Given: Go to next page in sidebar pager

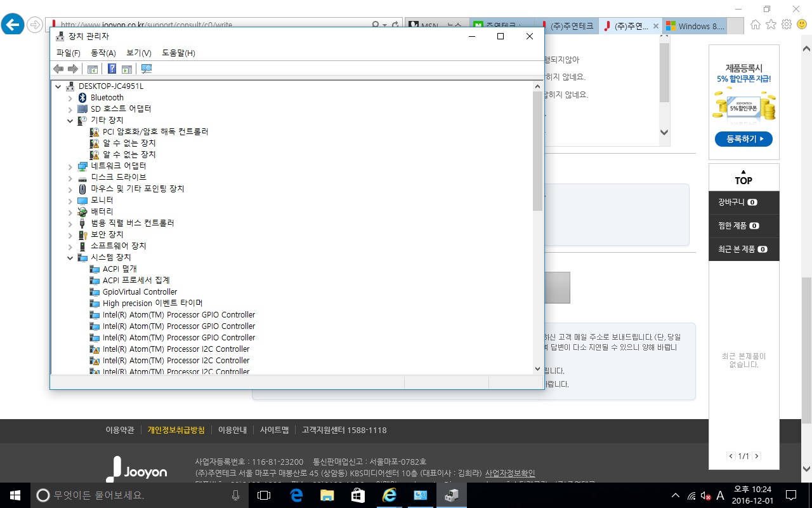Looking at the screenshot, I should point(756,456).
